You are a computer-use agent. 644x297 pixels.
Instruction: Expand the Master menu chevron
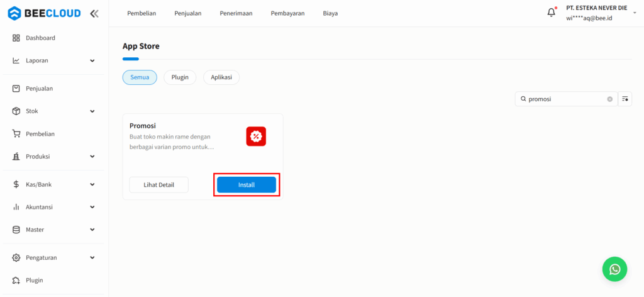(x=92, y=230)
